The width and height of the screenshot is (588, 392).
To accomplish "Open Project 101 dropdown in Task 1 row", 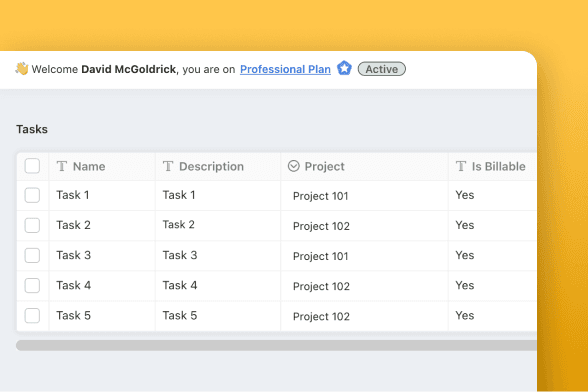I will tap(364, 196).
